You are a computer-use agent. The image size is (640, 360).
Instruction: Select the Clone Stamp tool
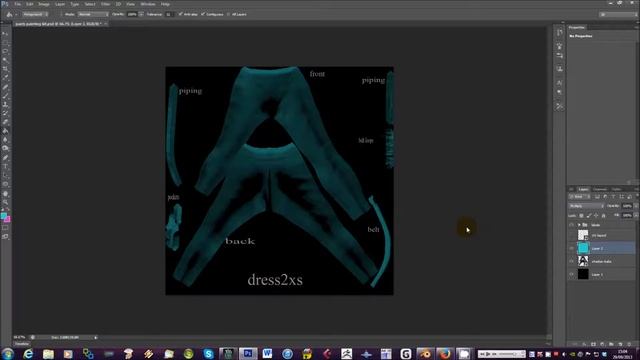coord(5,104)
